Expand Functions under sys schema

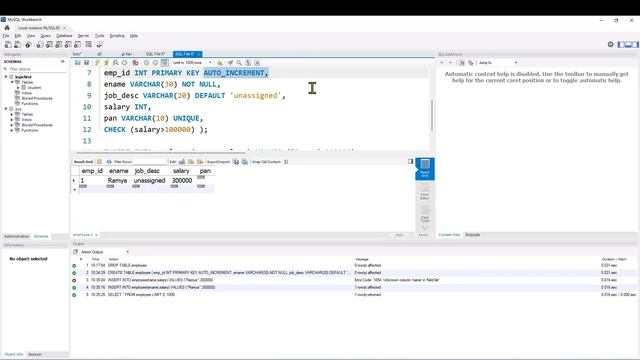click(x=12, y=130)
